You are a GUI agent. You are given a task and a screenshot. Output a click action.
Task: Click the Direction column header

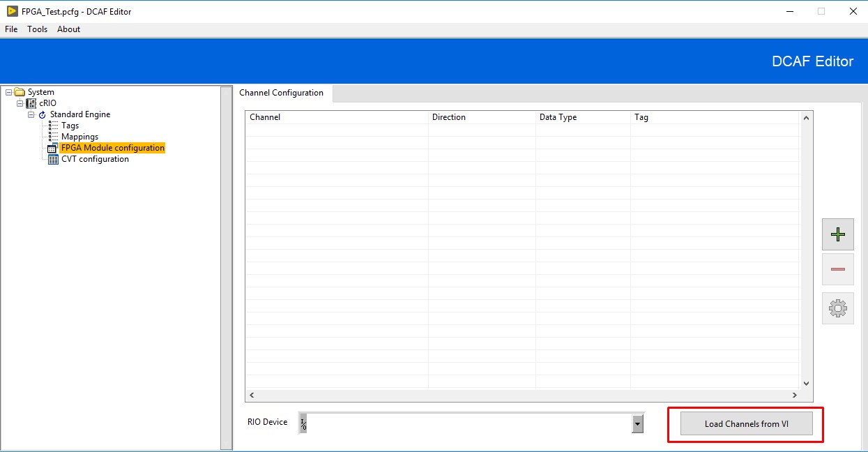(482, 117)
